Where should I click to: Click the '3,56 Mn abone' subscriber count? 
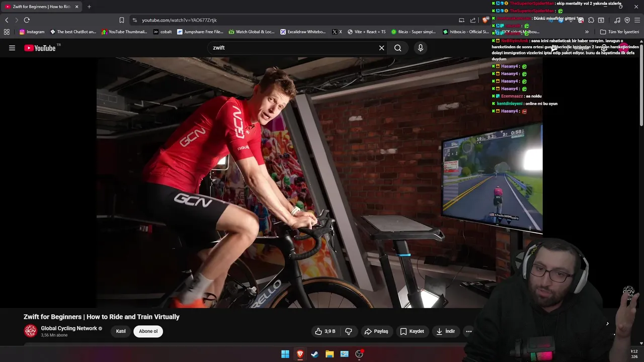tap(54, 335)
